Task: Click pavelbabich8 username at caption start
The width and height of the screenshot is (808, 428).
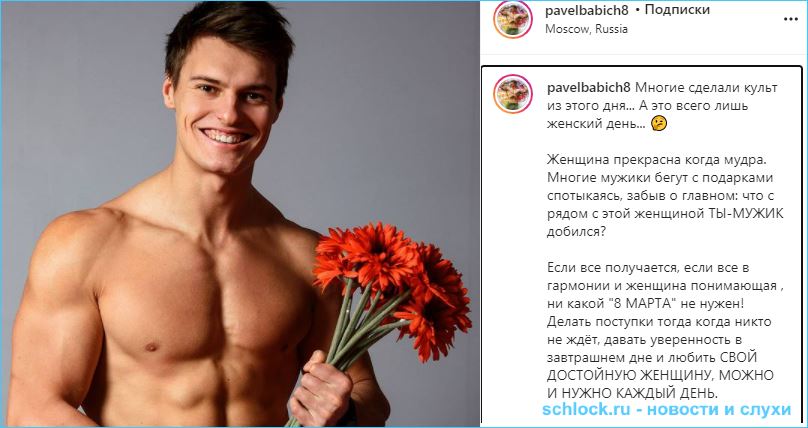Action: click(588, 88)
